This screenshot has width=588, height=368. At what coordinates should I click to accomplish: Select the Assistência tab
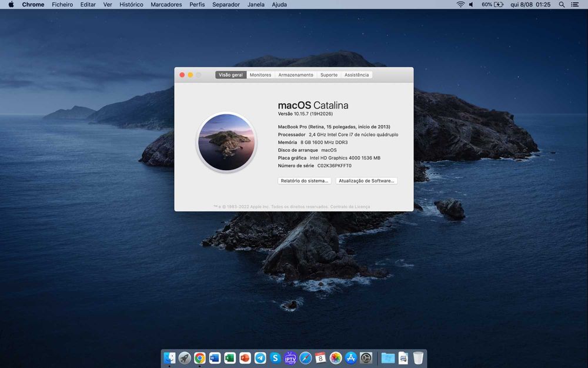point(356,75)
